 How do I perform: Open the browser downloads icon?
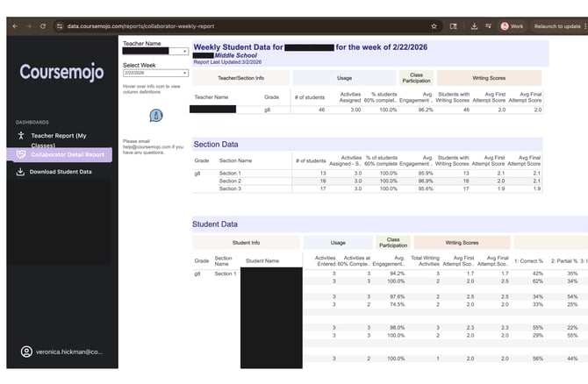tap(474, 26)
